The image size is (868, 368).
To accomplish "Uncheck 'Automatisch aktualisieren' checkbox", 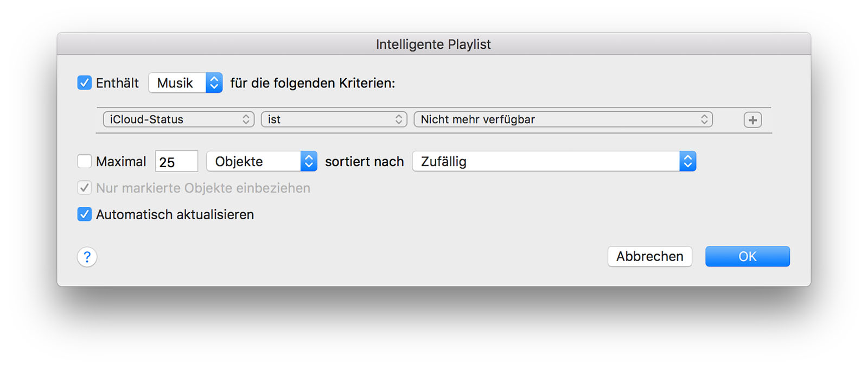I will [x=84, y=214].
